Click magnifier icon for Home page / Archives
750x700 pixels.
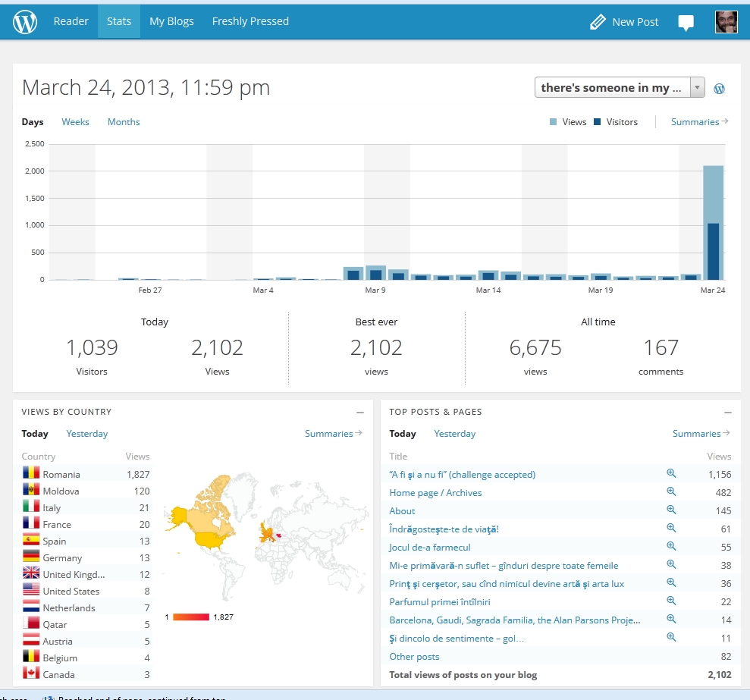(x=671, y=492)
